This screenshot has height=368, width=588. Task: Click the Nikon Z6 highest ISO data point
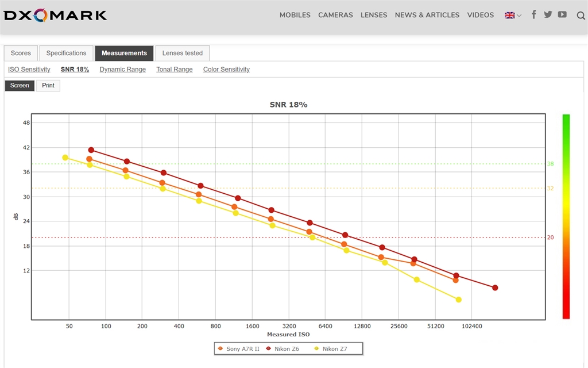495,287
